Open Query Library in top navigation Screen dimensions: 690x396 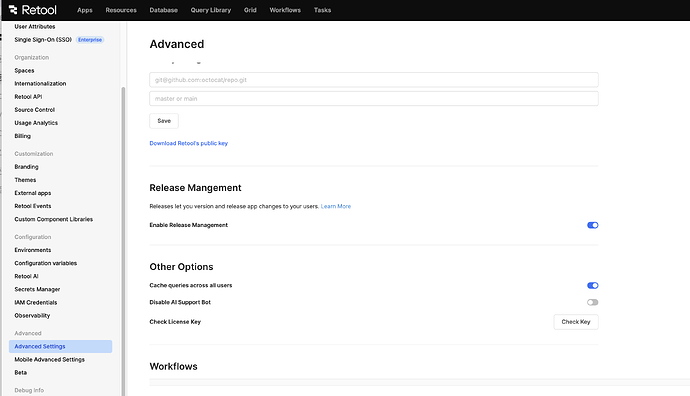coord(210,10)
